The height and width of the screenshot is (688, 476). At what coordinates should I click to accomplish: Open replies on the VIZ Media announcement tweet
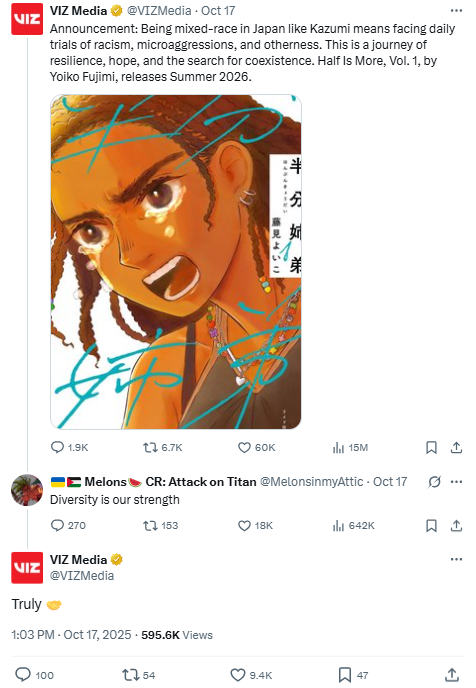(x=69, y=448)
